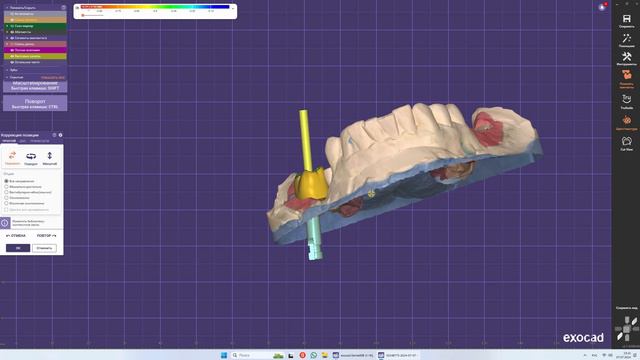Click the help icon in Show/Hide panel header

tap(63, 7)
